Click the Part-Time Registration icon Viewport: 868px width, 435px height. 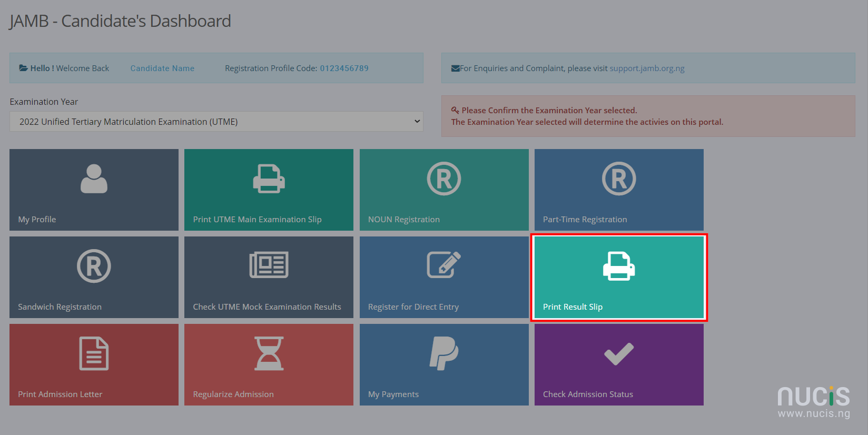click(619, 179)
